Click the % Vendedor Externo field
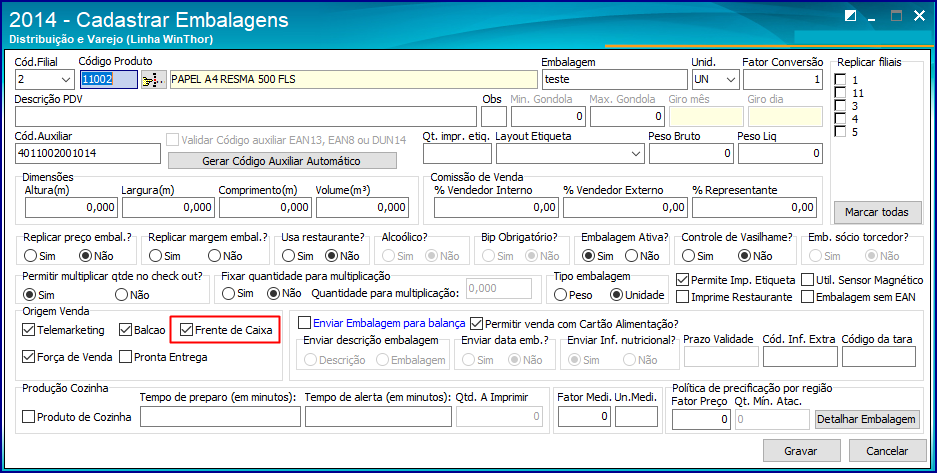The image size is (937, 473). (x=626, y=207)
